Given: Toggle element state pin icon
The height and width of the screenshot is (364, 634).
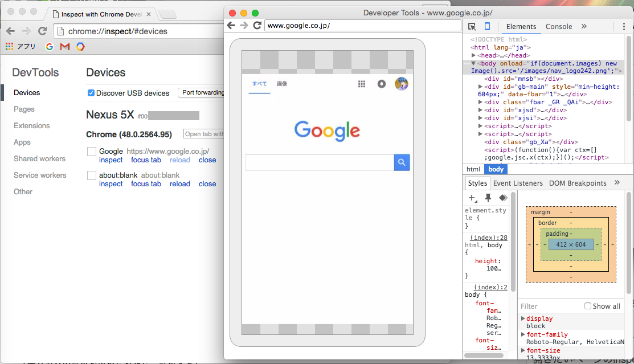Looking at the screenshot, I should pos(488,198).
